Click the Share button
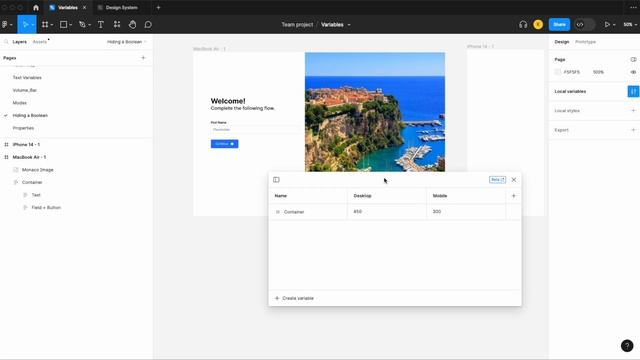This screenshot has width=640, height=360. tap(559, 24)
